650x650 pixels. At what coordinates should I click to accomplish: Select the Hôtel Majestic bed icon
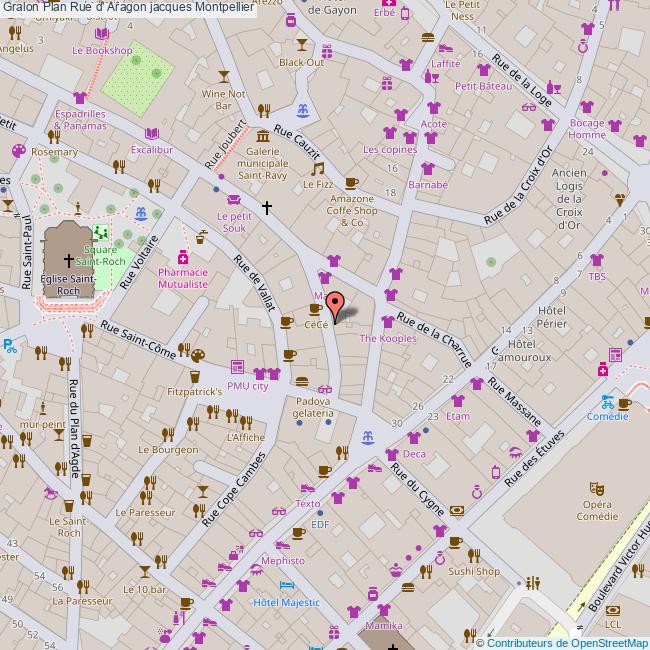point(287,587)
